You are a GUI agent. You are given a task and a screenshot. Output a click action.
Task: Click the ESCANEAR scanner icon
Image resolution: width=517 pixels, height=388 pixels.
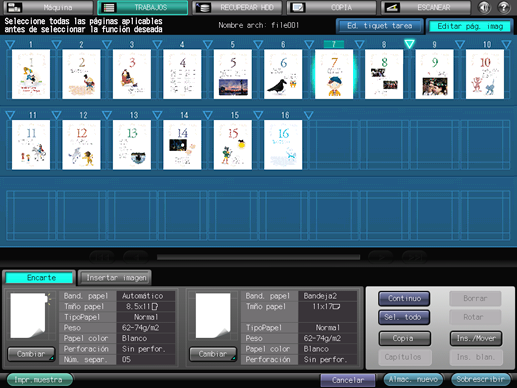(x=392, y=7)
